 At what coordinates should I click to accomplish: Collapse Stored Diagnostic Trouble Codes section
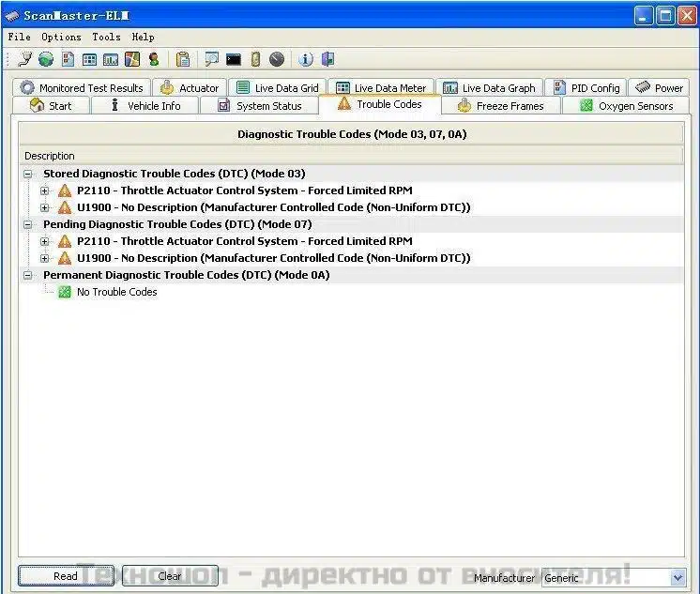coord(28,174)
